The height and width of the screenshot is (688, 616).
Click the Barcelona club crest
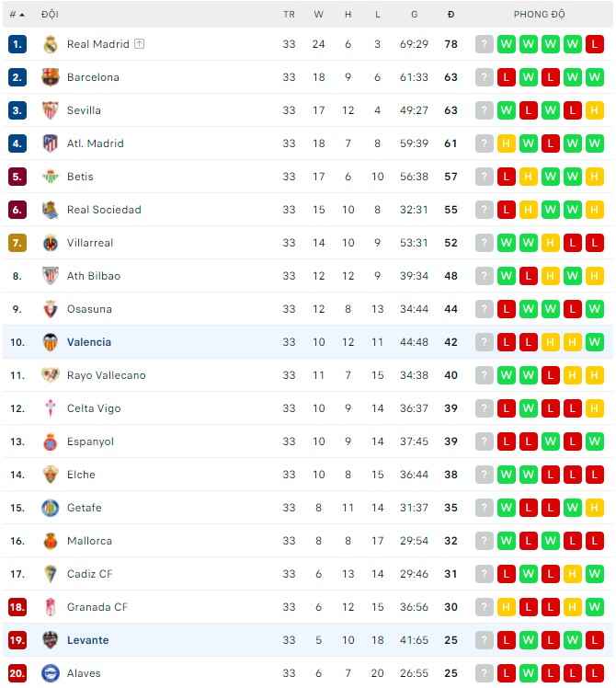[51, 77]
